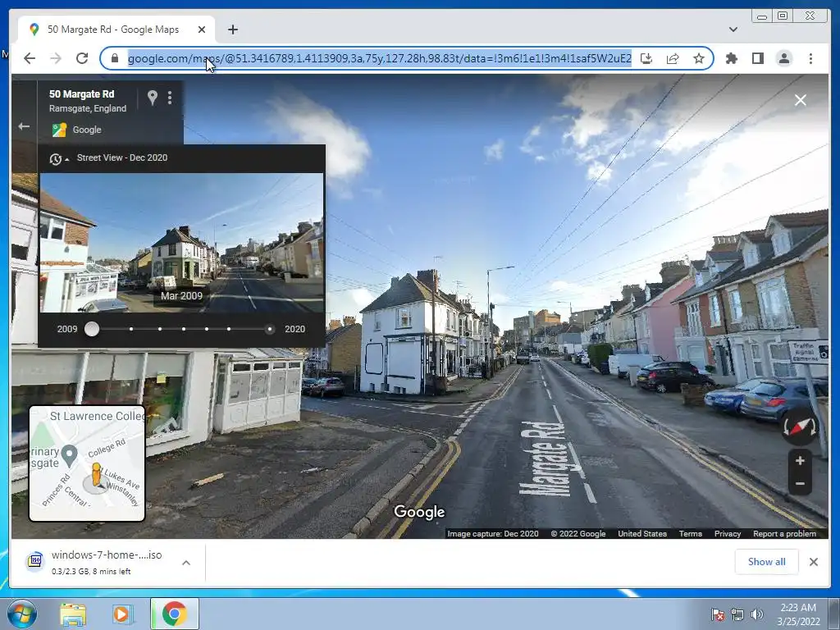This screenshot has height=630, width=840.
Task: Open the Privacy link
Action: pos(728,533)
